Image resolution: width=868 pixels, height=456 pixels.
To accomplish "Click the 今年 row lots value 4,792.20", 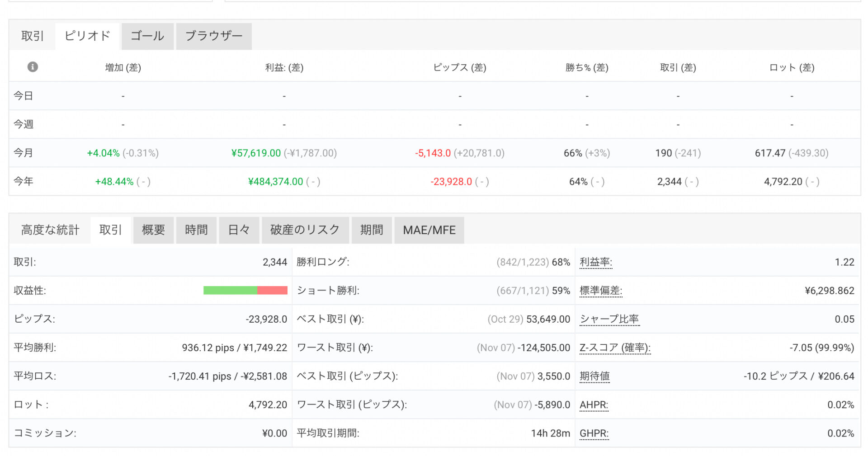I will click(783, 182).
